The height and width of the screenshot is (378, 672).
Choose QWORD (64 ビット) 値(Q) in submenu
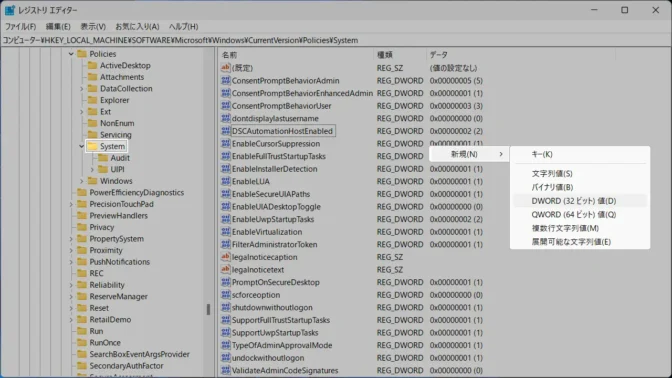coord(580,214)
